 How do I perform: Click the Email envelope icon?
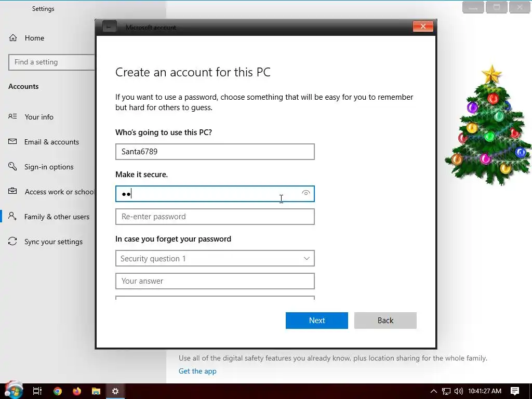coord(12,141)
